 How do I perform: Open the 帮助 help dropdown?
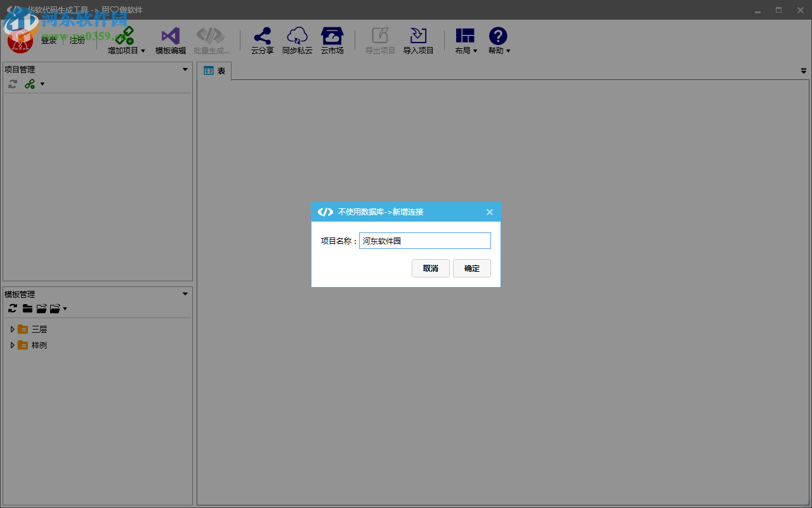(499, 41)
